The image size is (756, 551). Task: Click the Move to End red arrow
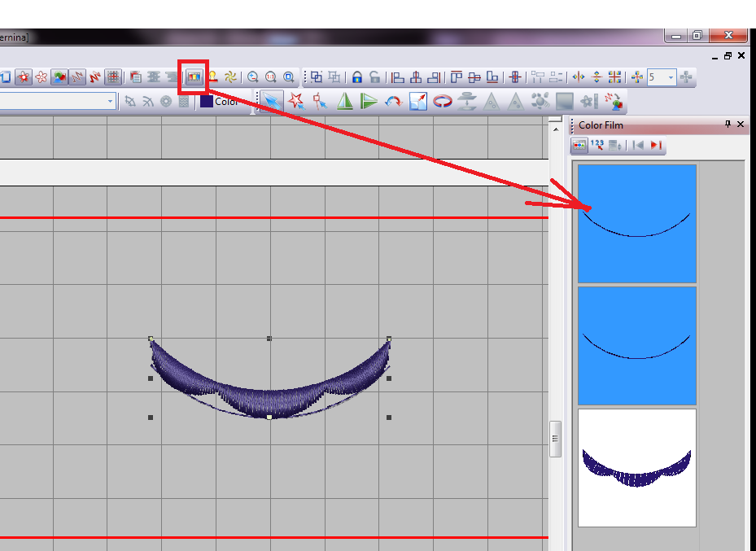656,145
